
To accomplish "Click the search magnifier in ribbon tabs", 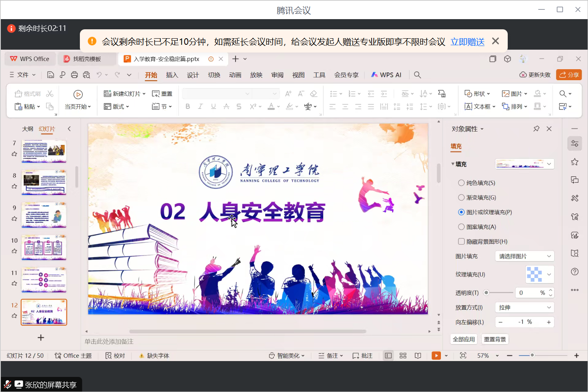I will [417, 75].
